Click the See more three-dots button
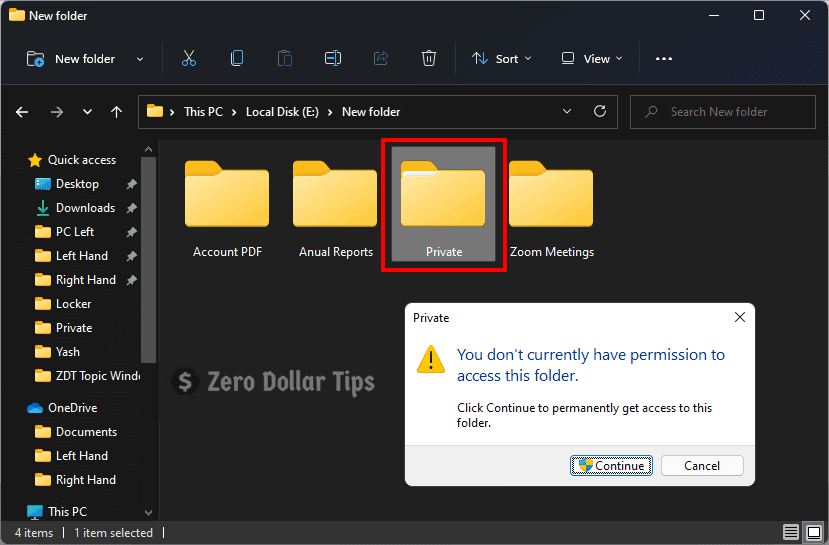 664,59
